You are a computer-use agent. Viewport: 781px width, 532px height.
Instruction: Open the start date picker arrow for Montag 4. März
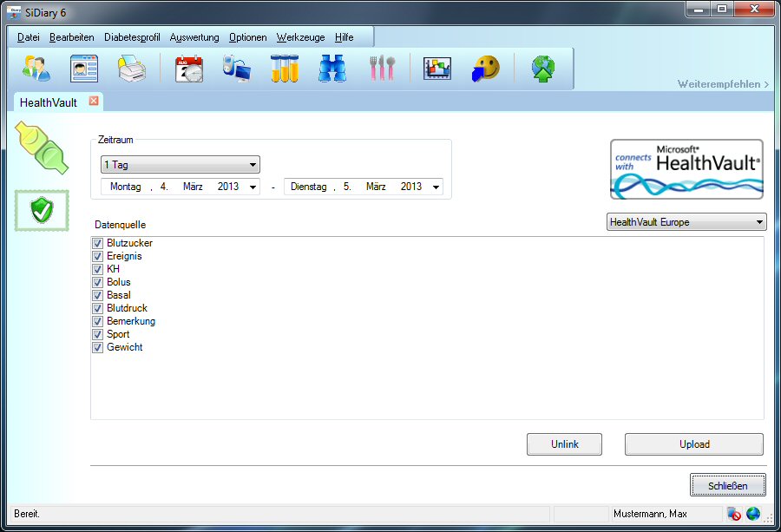[253, 187]
